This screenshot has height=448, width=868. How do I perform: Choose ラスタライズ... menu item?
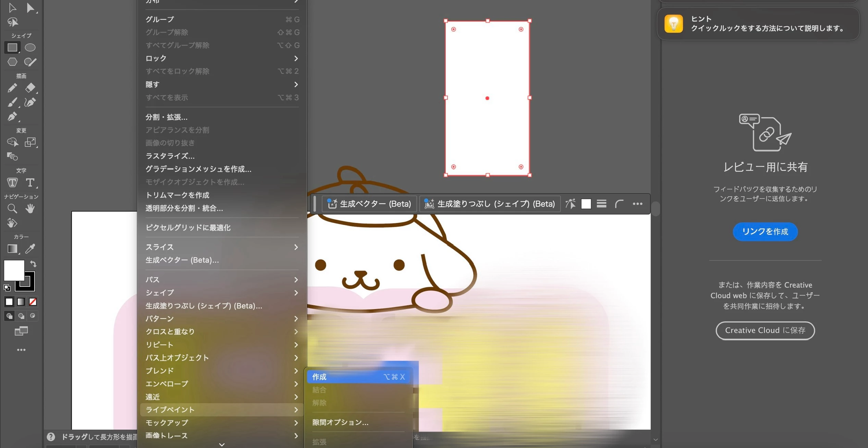click(170, 156)
